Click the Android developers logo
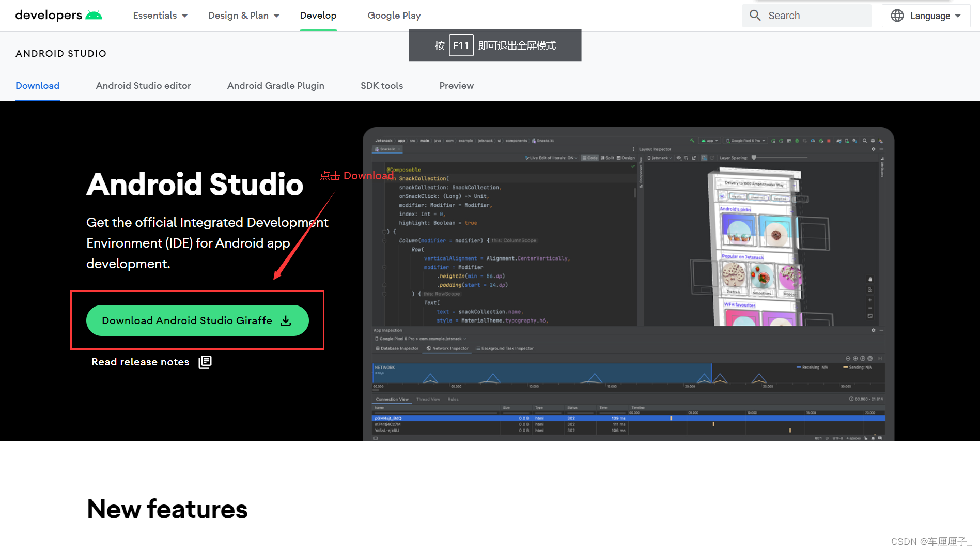The height and width of the screenshot is (551, 980). (x=59, y=15)
